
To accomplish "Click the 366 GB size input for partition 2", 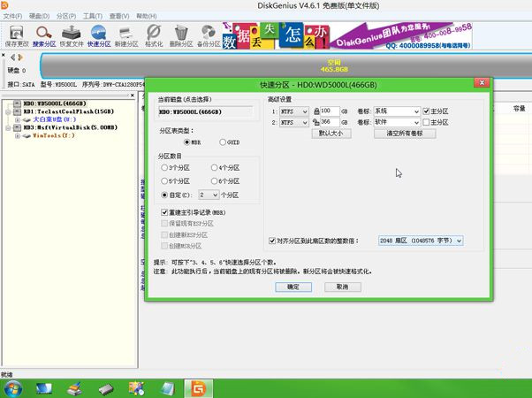I will (x=330, y=122).
